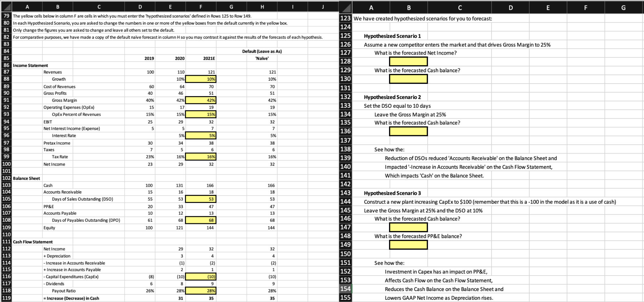Click the 'Revenues' row label
This screenshot has width=644, height=302.
(53, 72)
